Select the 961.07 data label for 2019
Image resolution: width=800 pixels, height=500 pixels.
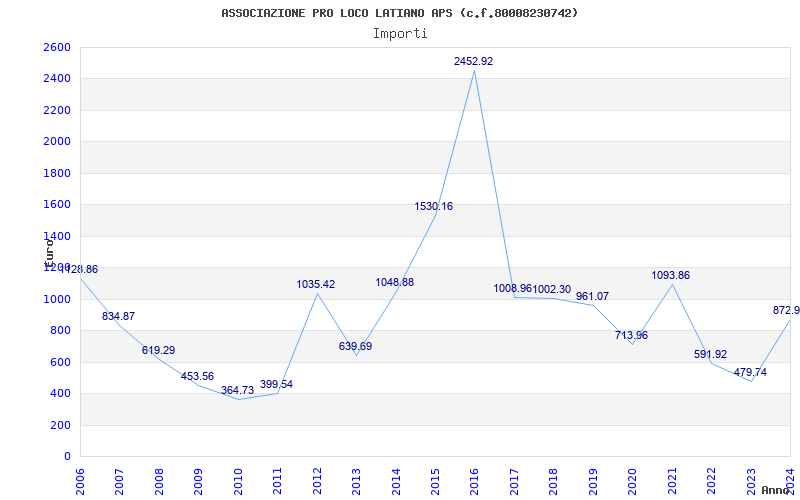pos(592,296)
